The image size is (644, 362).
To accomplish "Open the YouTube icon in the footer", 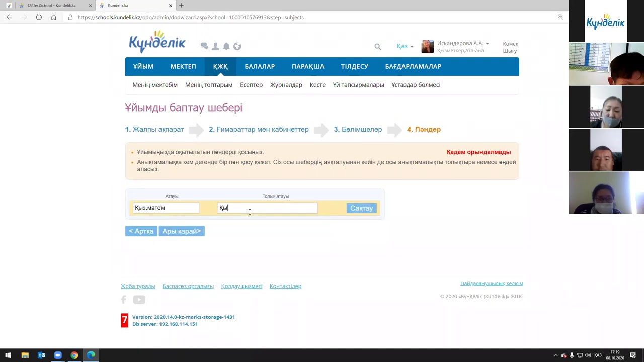I will 139,300.
